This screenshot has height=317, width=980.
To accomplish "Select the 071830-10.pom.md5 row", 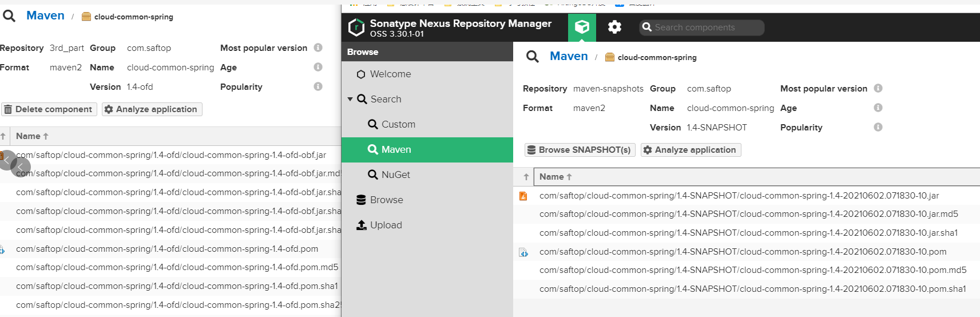I will point(747,270).
